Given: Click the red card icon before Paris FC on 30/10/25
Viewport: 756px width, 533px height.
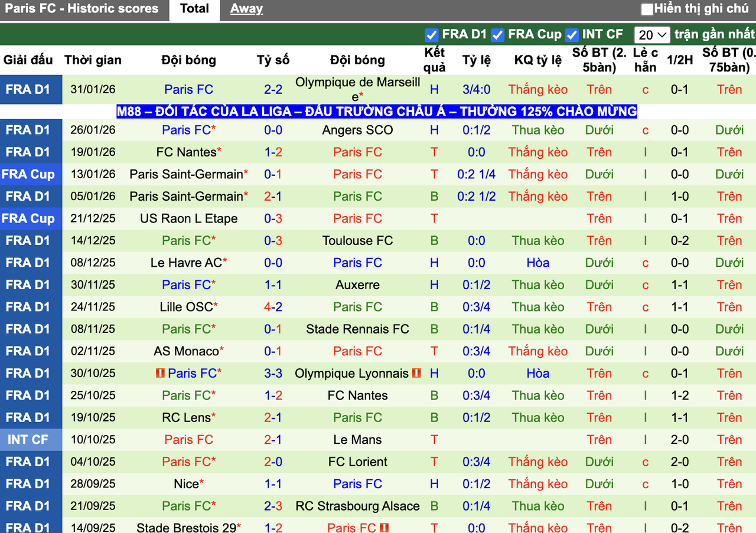Looking at the screenshot, I should (x=160, y=373).
